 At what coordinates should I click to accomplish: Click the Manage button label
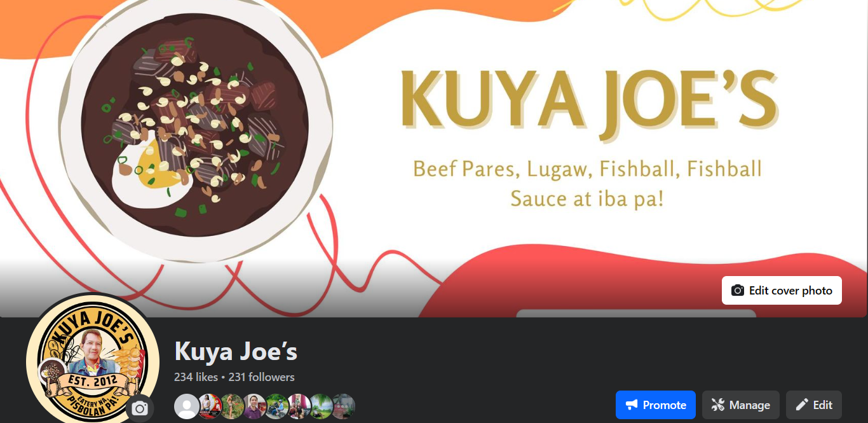[x=750, y=405]
